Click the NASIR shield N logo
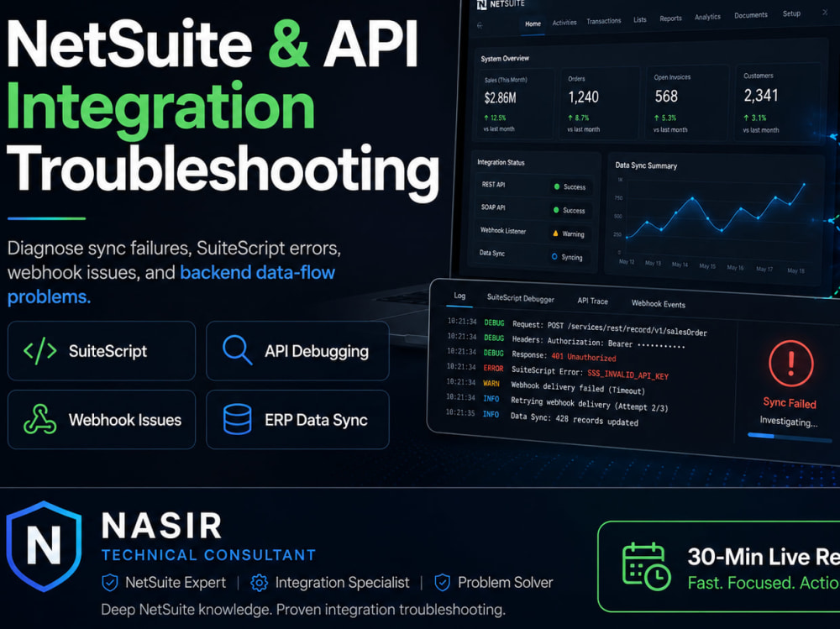This screenshot has height=629, width=840. coord(44,547)
